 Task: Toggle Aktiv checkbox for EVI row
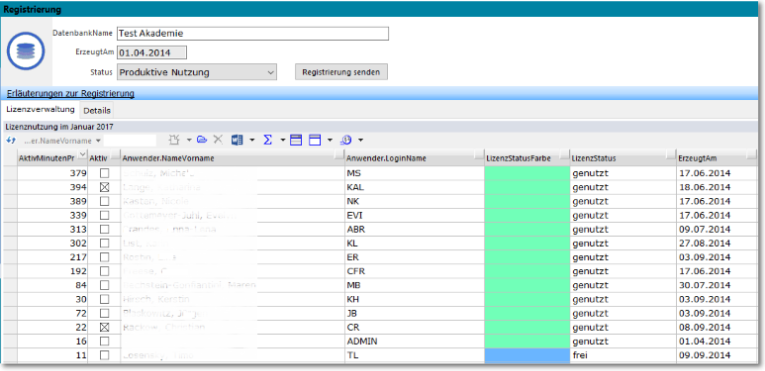coord(104,215)
